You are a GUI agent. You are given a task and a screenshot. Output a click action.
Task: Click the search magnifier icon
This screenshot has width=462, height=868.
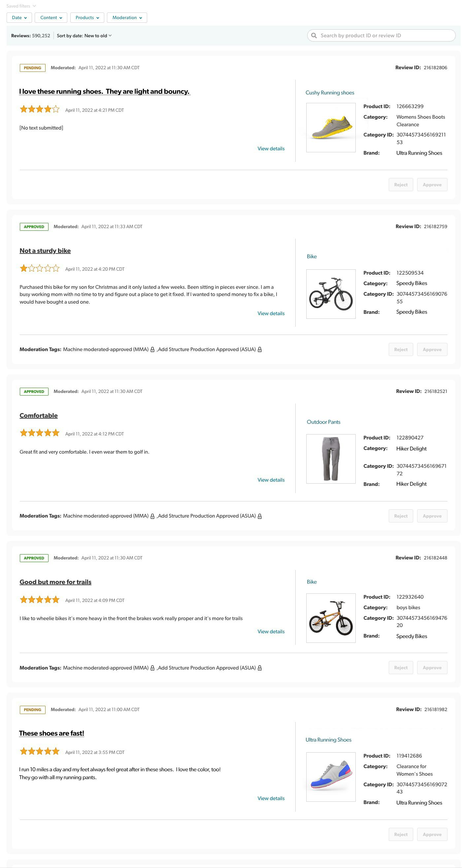point(314,36)
